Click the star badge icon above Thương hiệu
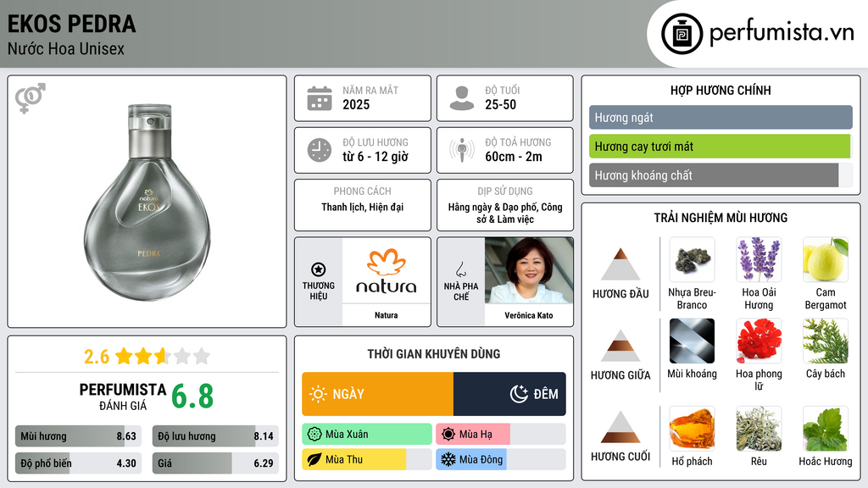The width and height of the screenshot is (868, 488). pyautogui.click(x=319, y=269)
